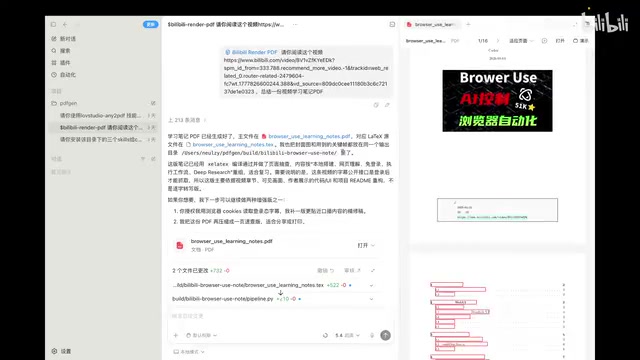Open the permissions dropdown in composer

(202, 336)
